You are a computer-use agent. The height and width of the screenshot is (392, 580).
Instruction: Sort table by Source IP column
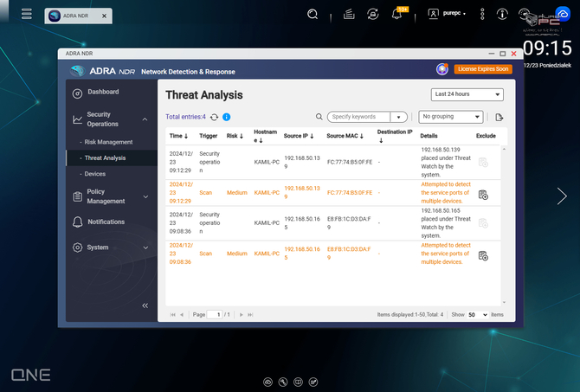coord(299,136)
